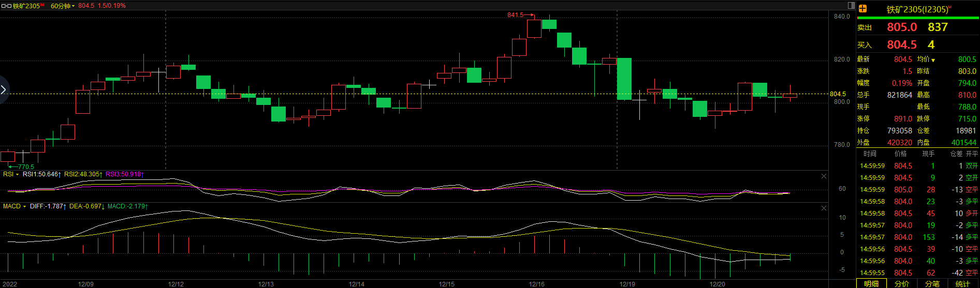Open the 60分钟 period dropdown
The height and width of the screenshot is (288, 980).
pyautogui.click(x=63, y=6)
